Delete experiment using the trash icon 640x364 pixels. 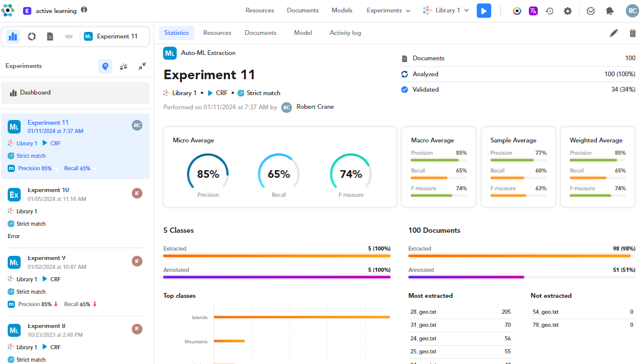(x=632, y=33)
